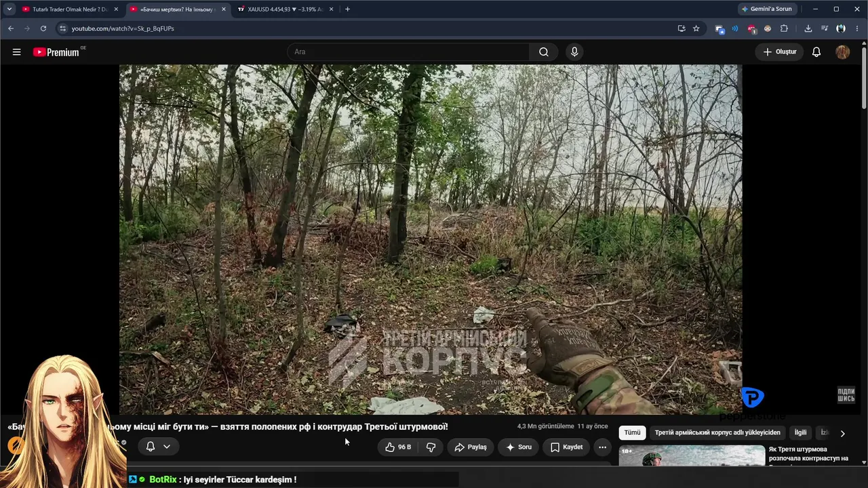Click the channel subscribe watermark on video

[x=846, y=395]
